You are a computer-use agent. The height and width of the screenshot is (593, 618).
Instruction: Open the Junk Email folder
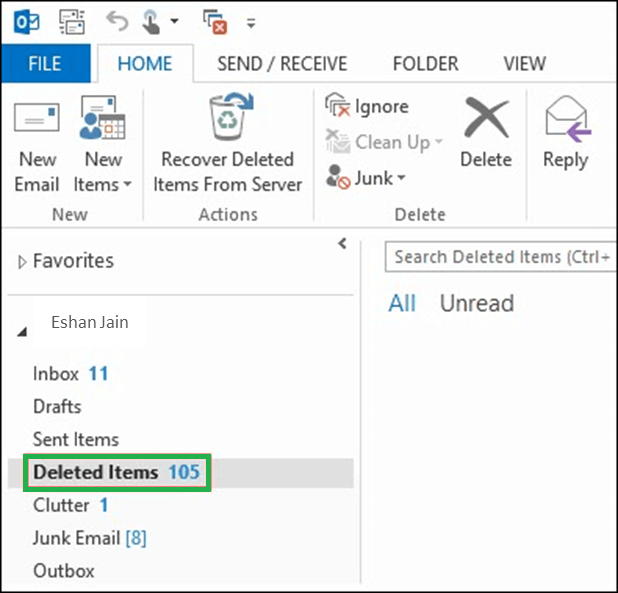[x=89, y=538]
